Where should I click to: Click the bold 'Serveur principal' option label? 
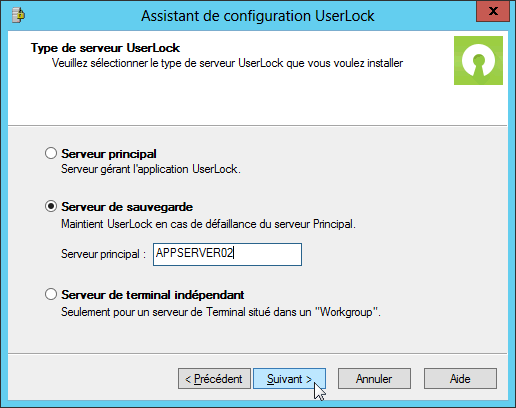coord(109,154)
